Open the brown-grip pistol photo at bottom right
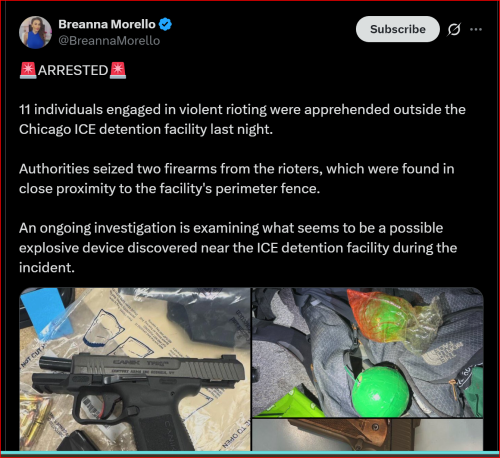 point(367,435)
